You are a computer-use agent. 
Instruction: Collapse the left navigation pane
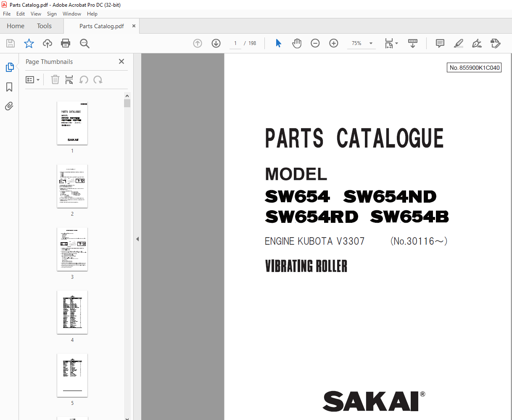coord(137,239)
